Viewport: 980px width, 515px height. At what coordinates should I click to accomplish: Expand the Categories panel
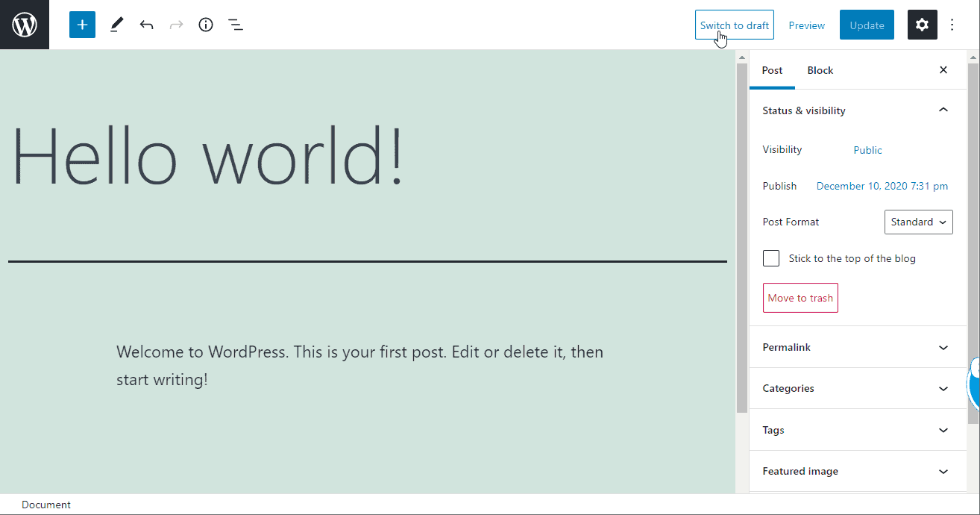tap(858, 388)
